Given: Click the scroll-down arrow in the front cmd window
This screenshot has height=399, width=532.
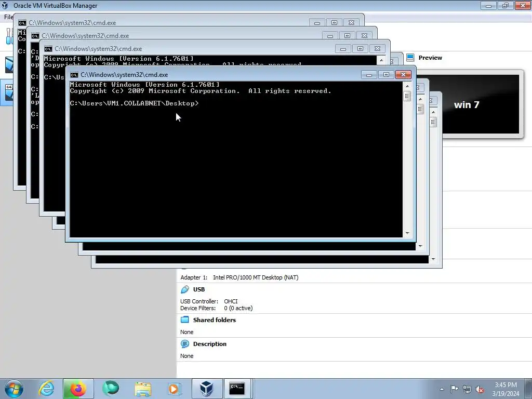Looking at the screenshot, I should pos(407,233).
